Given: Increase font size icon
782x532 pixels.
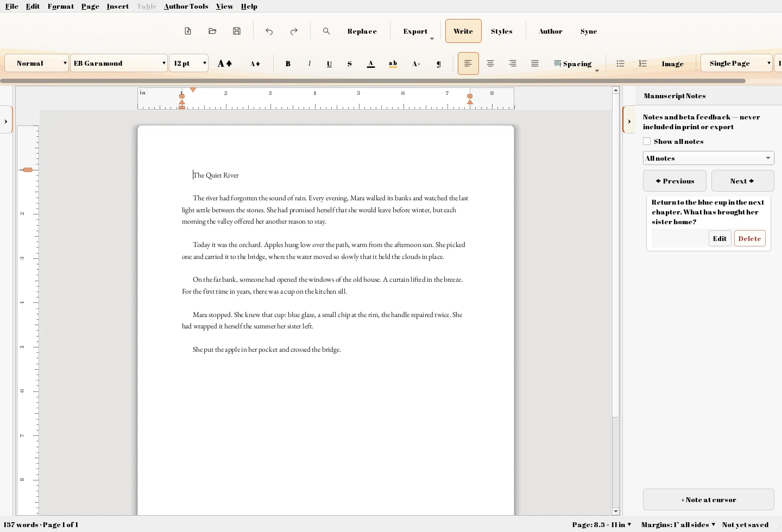Looking at the screenshot, I should click(225, 64).
